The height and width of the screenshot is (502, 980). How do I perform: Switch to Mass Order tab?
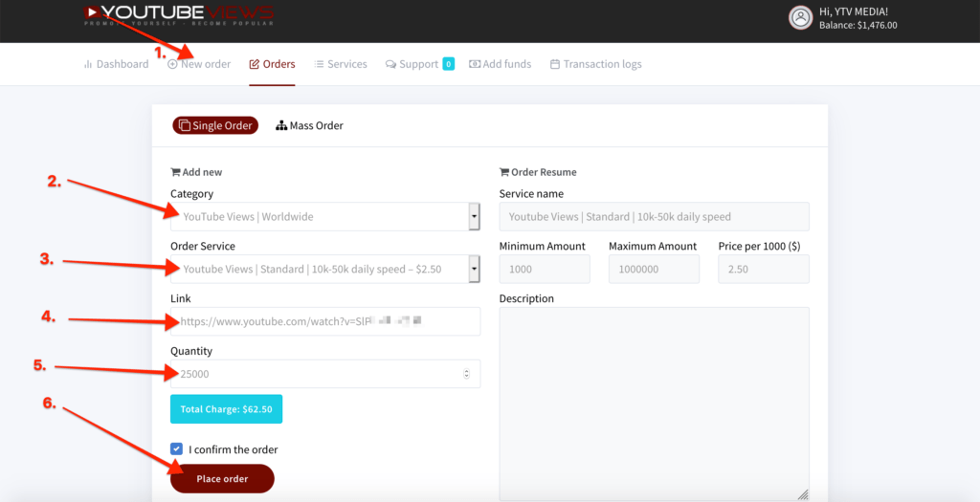(309, 125)
